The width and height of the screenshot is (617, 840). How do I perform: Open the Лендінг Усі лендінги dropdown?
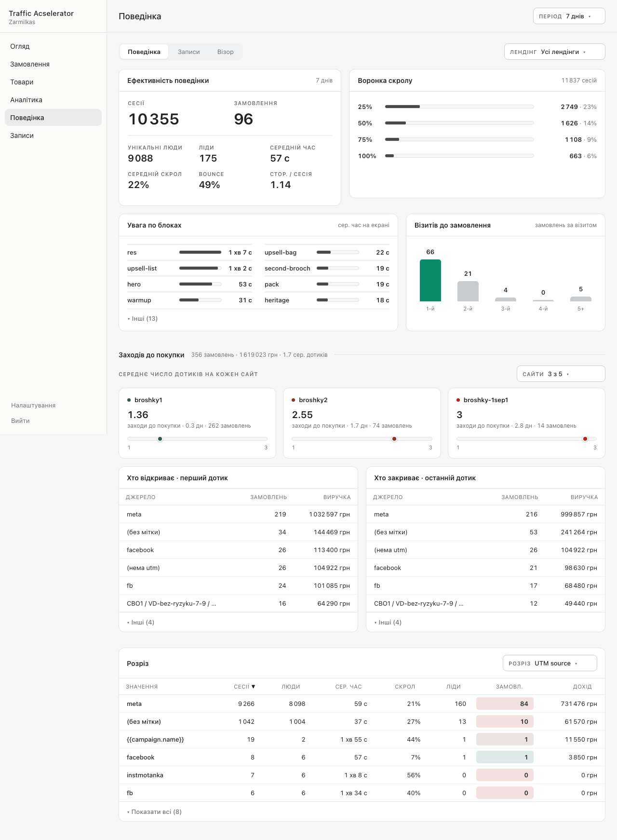(x=554, y=52)
